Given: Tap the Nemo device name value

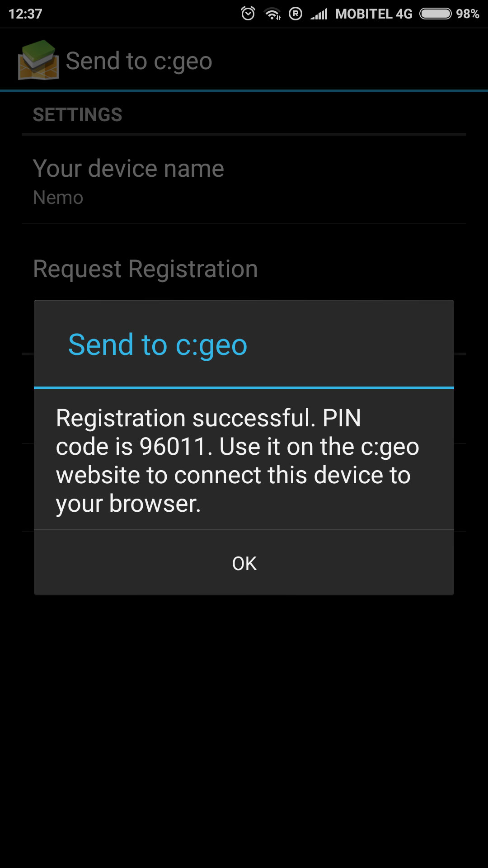Looking at the screenshot, I should coord(58,198).
